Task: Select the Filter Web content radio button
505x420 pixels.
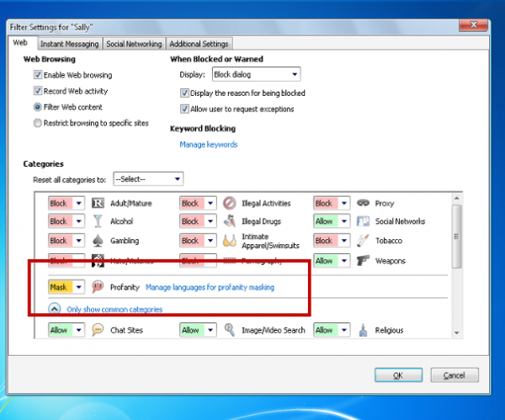Action: [x=38, y=107]
